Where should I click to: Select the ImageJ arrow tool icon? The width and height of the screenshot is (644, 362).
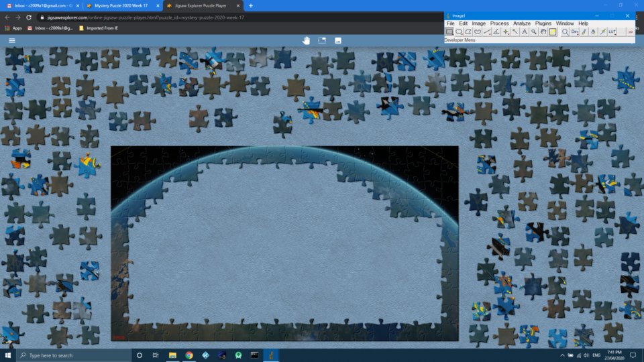click(603, 32)
